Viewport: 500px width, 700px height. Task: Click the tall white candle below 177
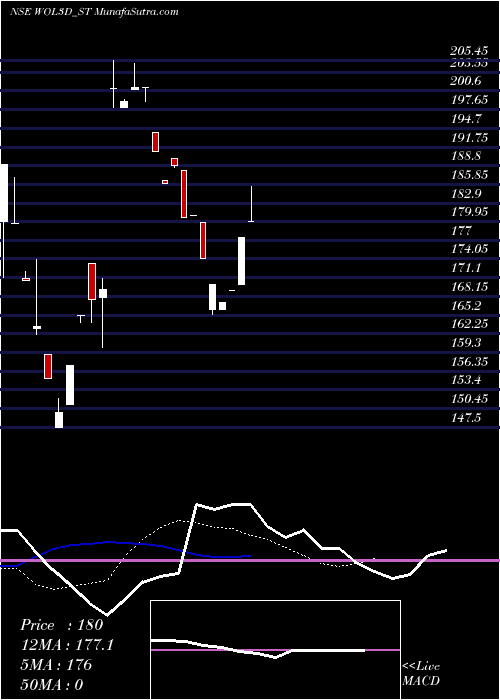pos(242,261)
